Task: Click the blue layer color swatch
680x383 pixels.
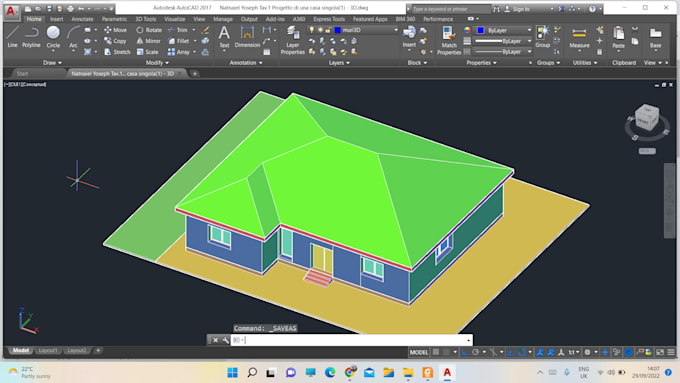Action: [x=337, y=30]
